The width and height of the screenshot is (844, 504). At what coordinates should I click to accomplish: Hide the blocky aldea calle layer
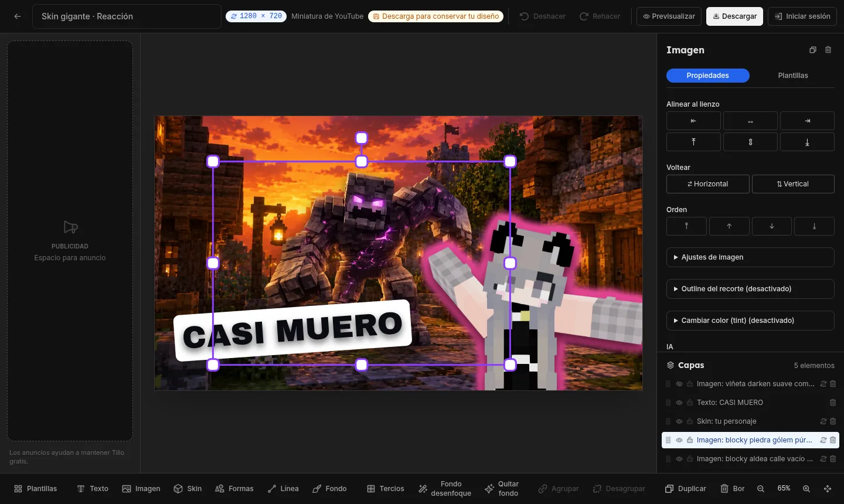point(679,459)
